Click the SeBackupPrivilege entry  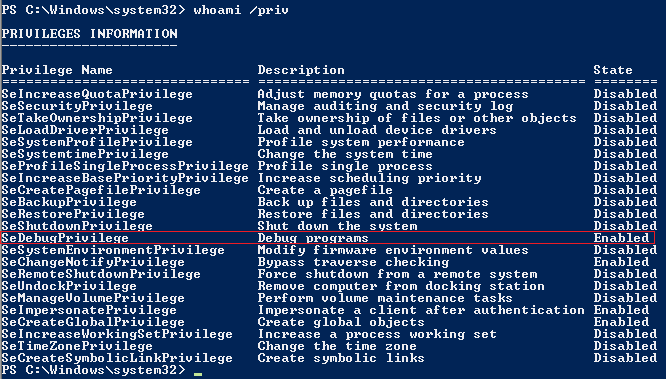click(69, 202)
